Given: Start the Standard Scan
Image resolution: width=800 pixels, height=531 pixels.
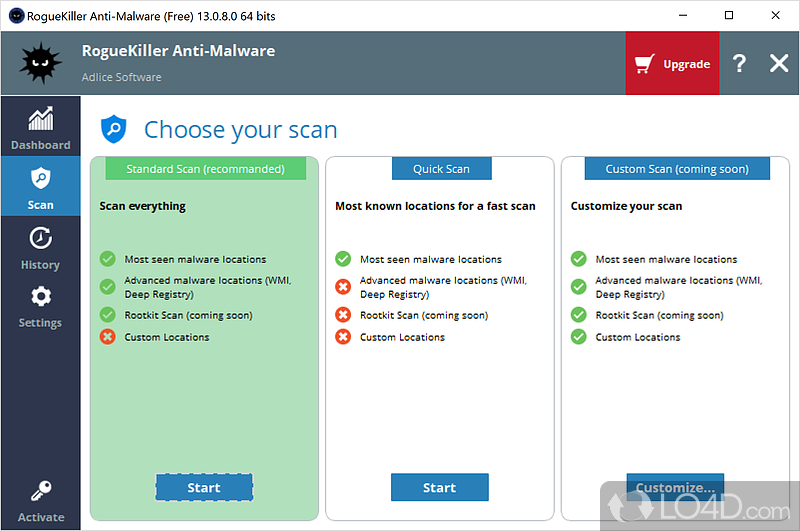Looking at the screenshot, I should tap(204, 488).
